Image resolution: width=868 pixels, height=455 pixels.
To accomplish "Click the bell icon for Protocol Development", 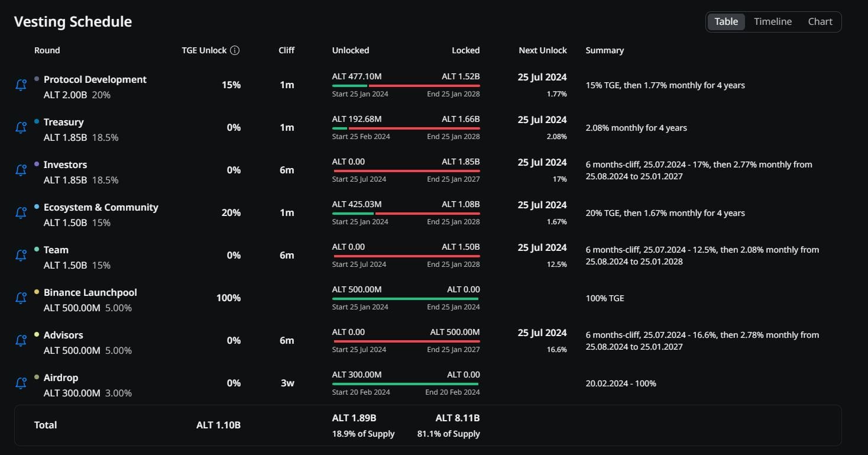I will coord(21,85).
